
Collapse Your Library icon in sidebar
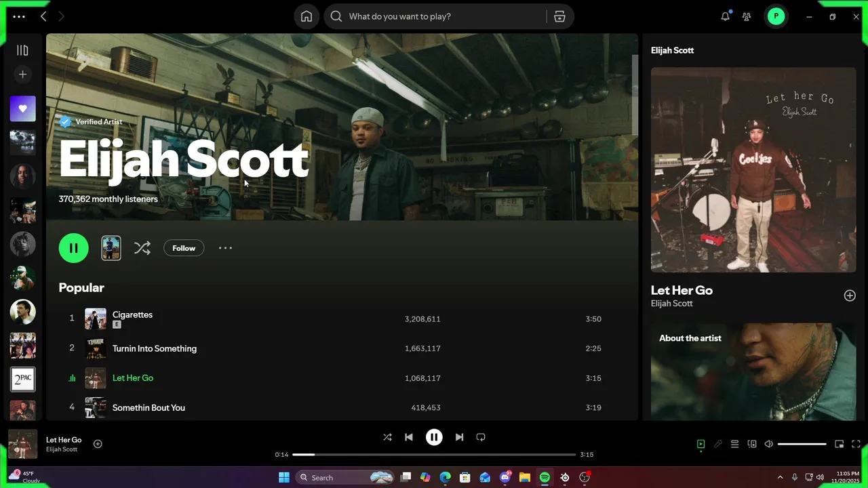(x=22, y=50)
